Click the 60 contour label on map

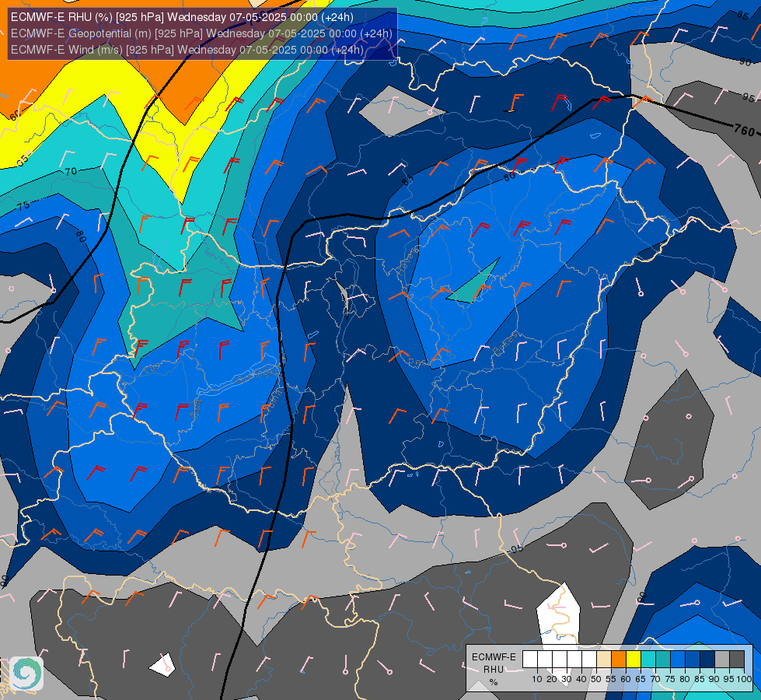[x=15, y=115]
